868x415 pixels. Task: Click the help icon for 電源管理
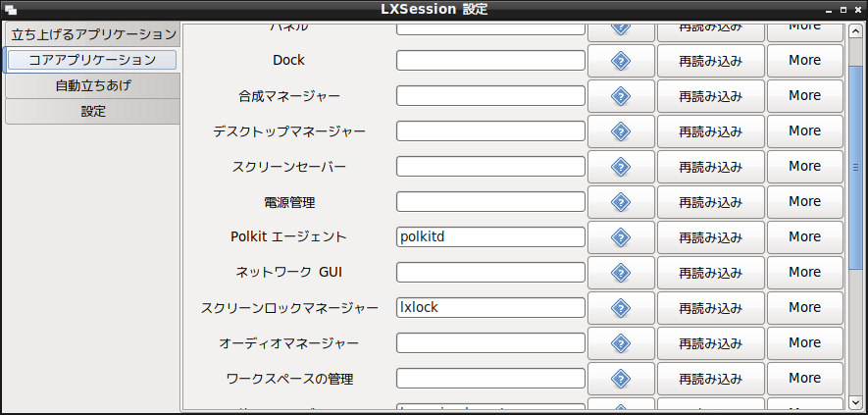[621, 202]
